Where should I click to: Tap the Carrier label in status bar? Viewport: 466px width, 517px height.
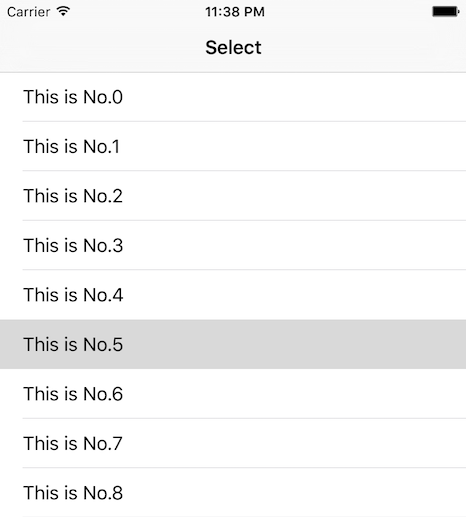[x=29, y=12]
